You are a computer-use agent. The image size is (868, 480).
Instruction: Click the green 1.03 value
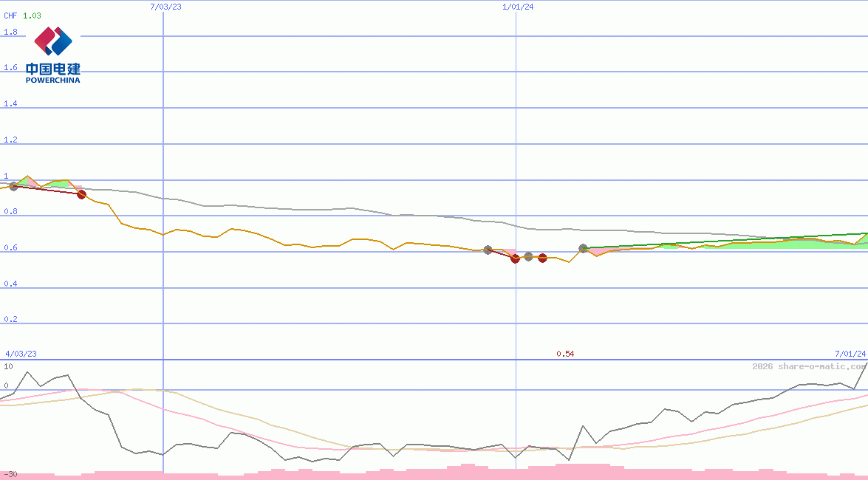pos(32,16)
